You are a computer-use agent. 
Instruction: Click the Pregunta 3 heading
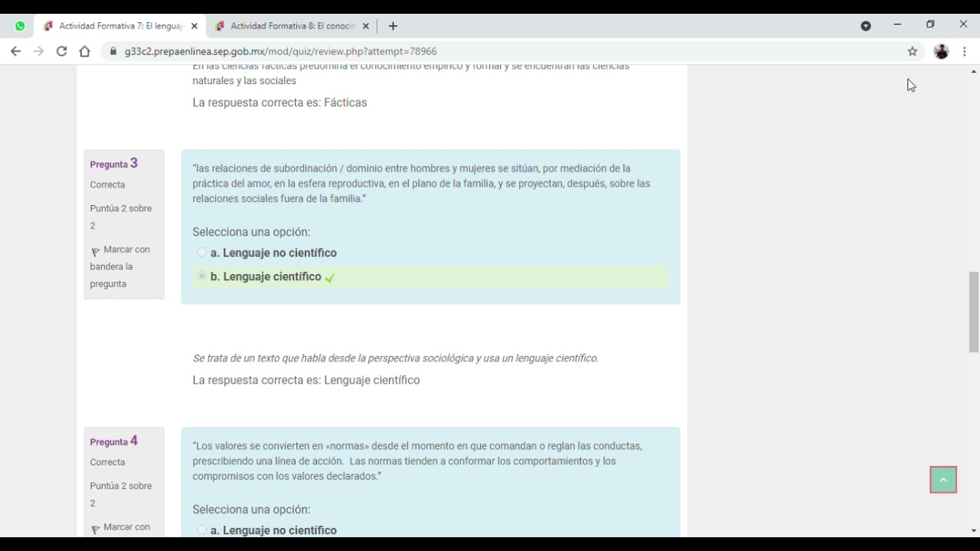[x=114, y=164]
